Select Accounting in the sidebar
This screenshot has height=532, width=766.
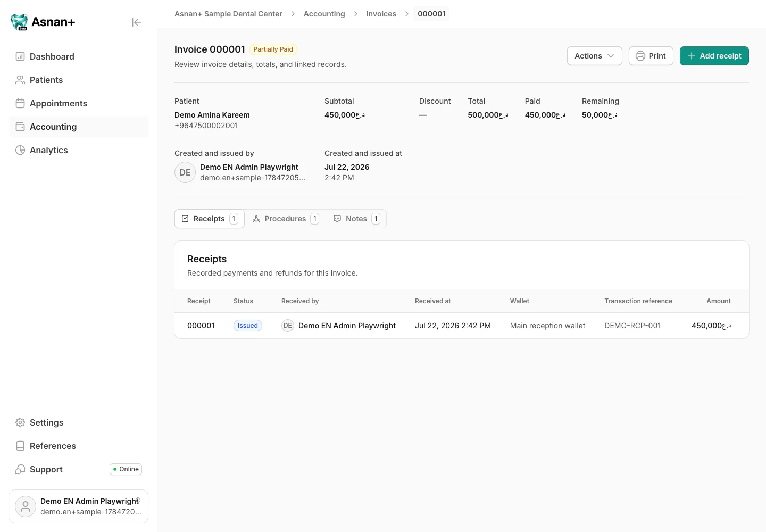[79, 127]
